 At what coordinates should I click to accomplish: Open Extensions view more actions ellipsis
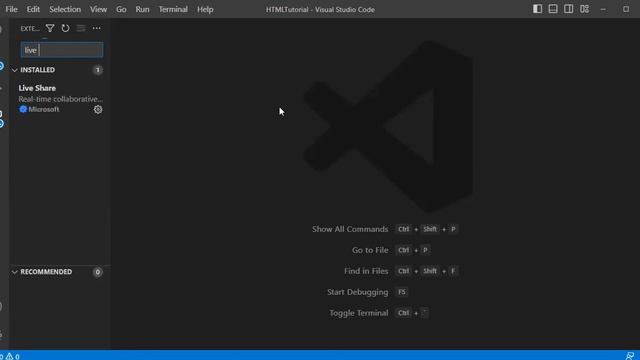pos(96,28)
